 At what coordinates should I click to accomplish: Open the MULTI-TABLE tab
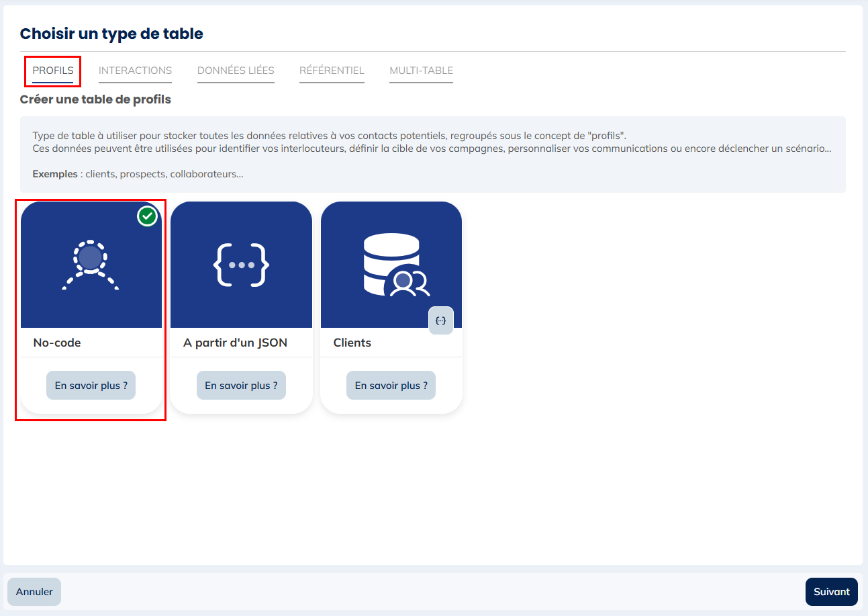click(421, 71)
